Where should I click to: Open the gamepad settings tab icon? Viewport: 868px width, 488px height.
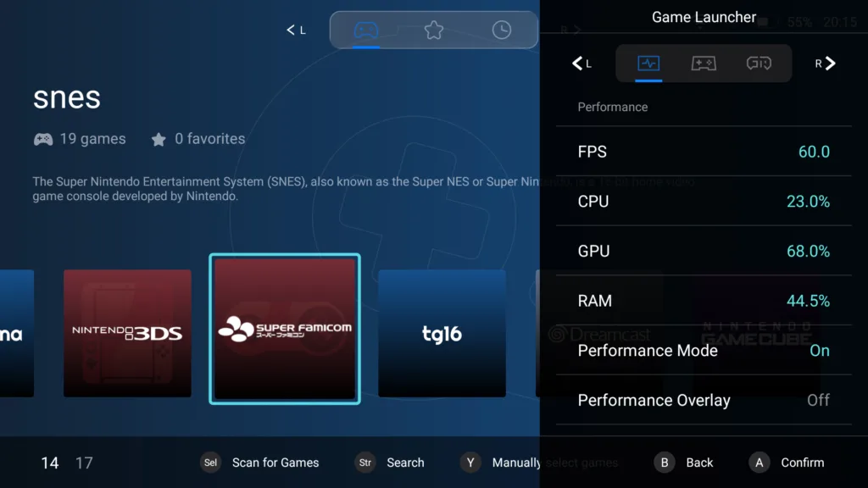point(702,63)
